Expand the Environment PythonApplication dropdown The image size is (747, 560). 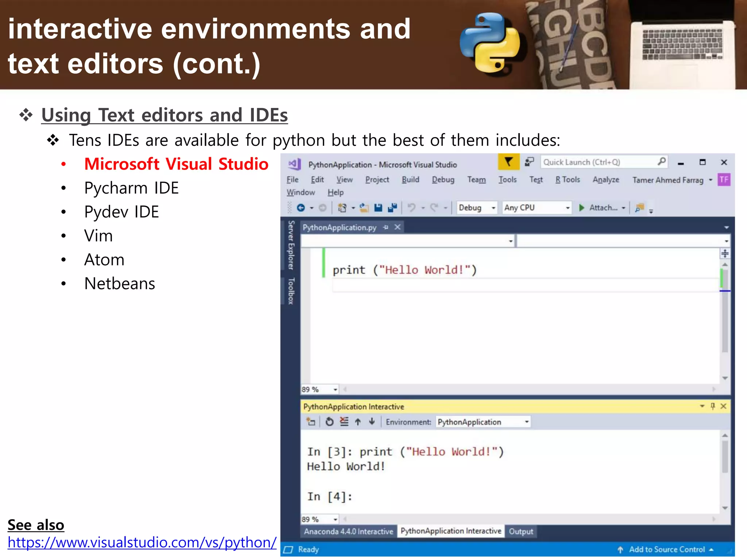pos(527,422)
